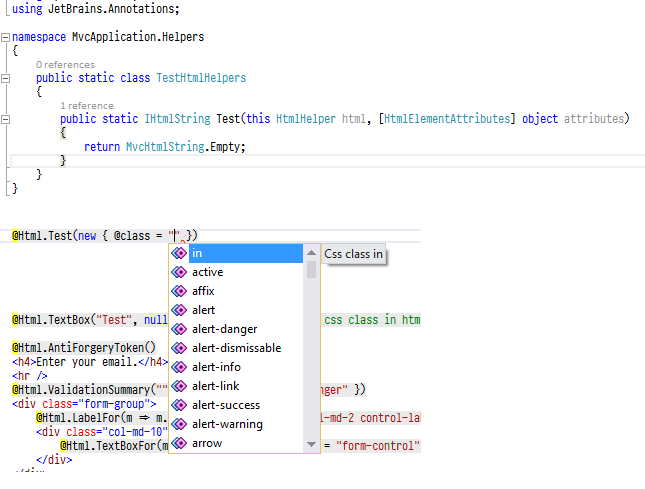Collapse the MvcApplication.Helpers namespace block

[x=5, y=37]
